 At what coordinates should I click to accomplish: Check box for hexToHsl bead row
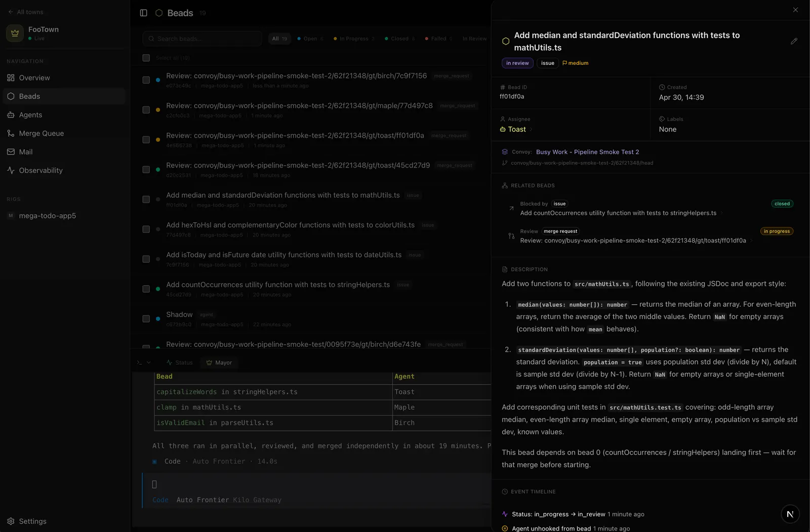pyautogui.click(x=146, y=229)
